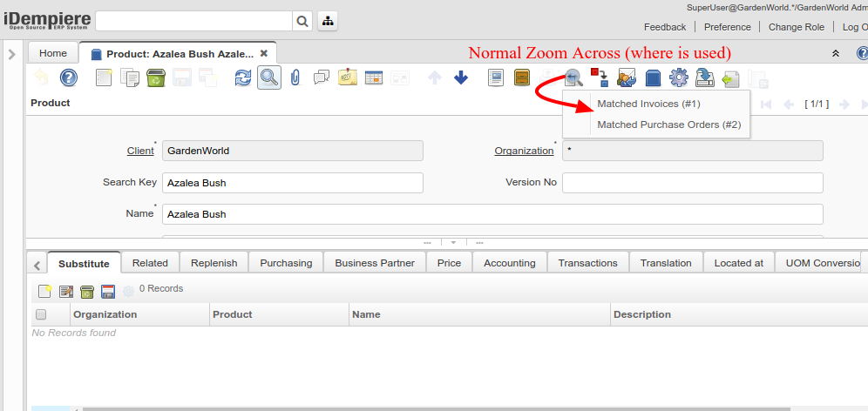The width and height of the screenshot is (868, 411).
Task: Expand the left side menu panel
Action: click(x=12, y=54)
